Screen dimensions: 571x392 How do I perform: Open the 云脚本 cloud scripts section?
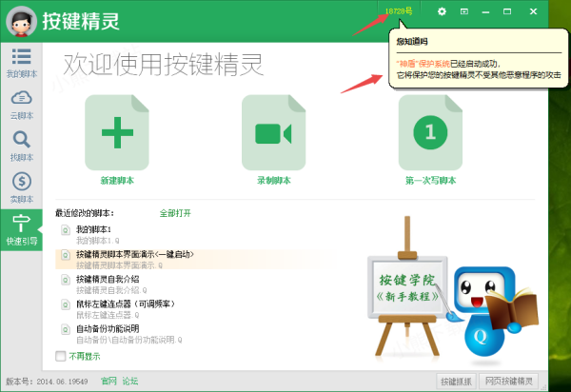pos(22,105)
